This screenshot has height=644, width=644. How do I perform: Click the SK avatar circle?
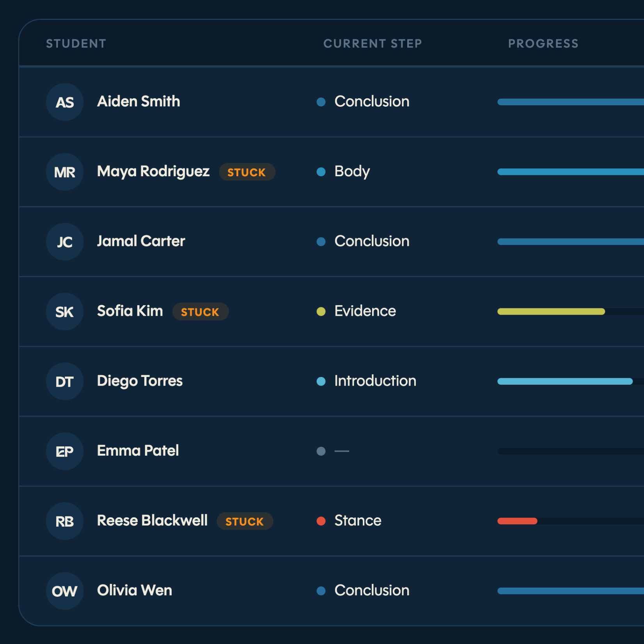(x=65, y=311)
